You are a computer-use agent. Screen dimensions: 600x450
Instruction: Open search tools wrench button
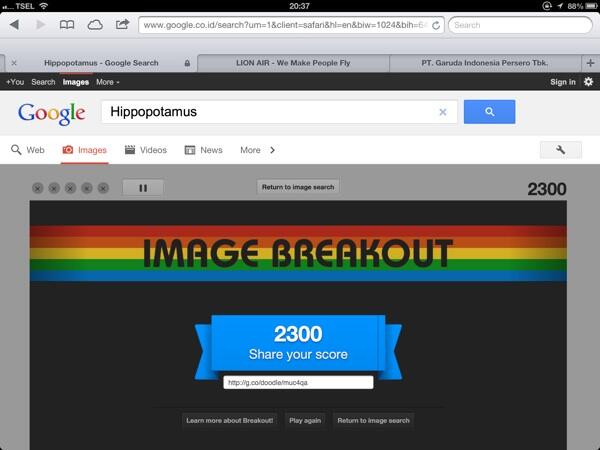click(x=561, y=150)
